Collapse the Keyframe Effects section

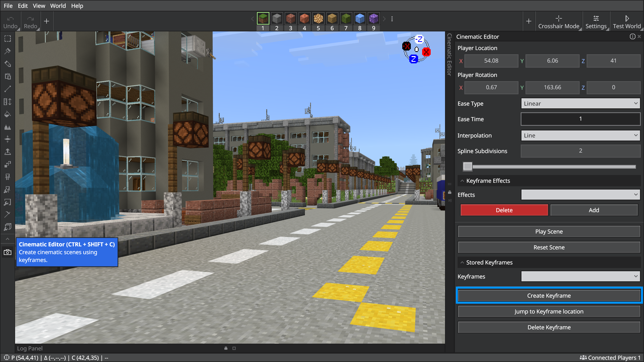click(x=462, y=181)
